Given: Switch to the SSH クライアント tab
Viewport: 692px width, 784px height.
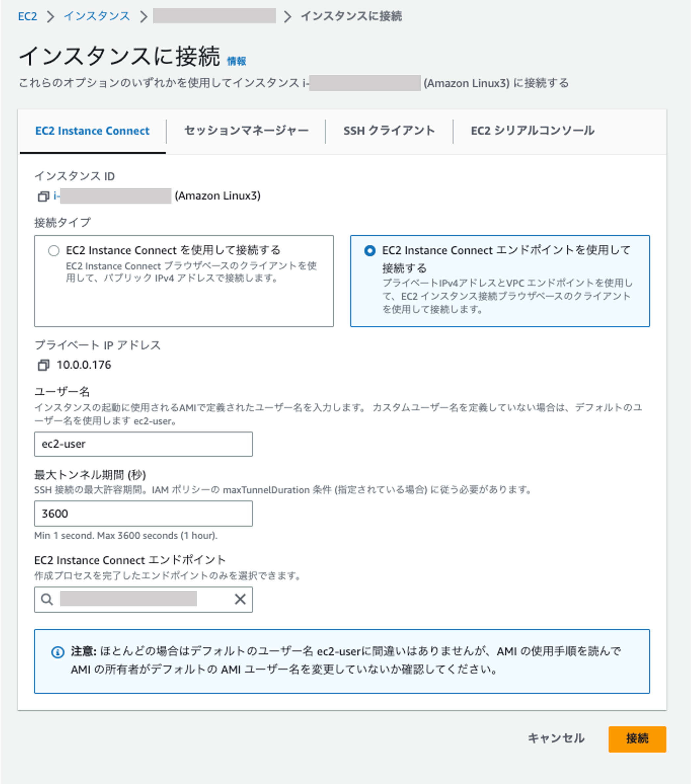Looking at the screenshot, I should click(x=389, y=130).
